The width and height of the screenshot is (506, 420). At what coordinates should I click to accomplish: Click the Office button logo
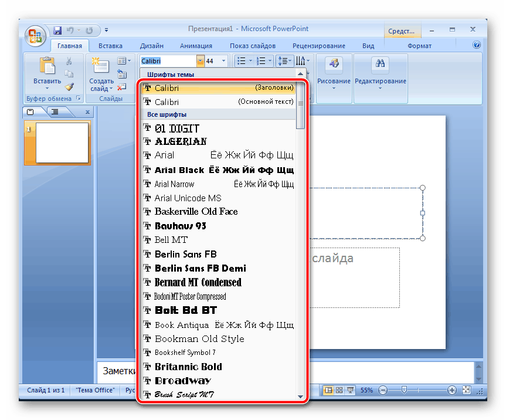coord(34,35)
